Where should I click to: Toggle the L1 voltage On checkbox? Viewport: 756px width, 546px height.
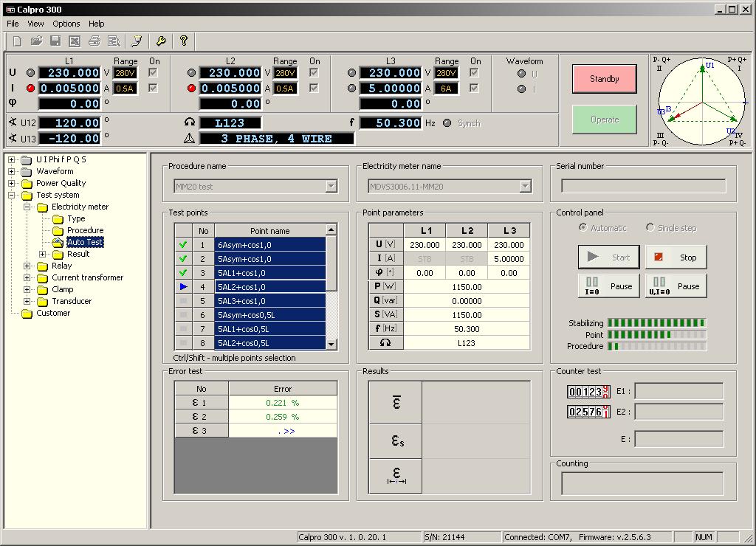coord(154,73)
